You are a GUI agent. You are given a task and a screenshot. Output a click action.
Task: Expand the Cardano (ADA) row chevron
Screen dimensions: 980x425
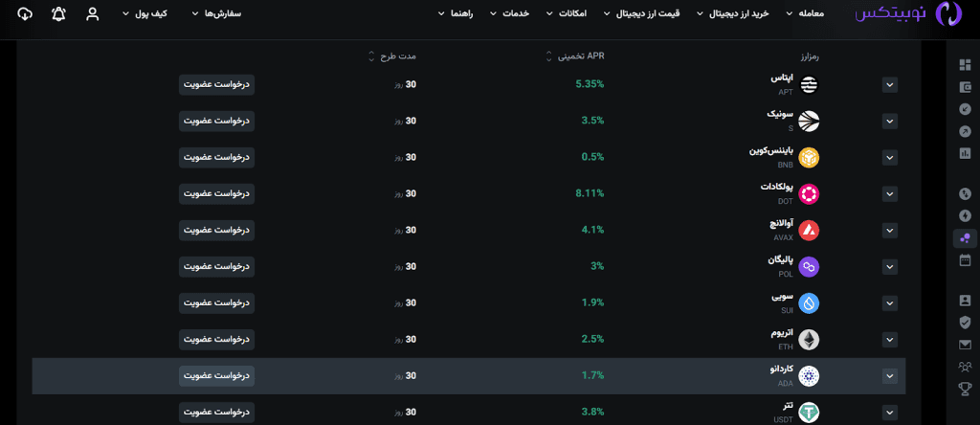point(890,376)
